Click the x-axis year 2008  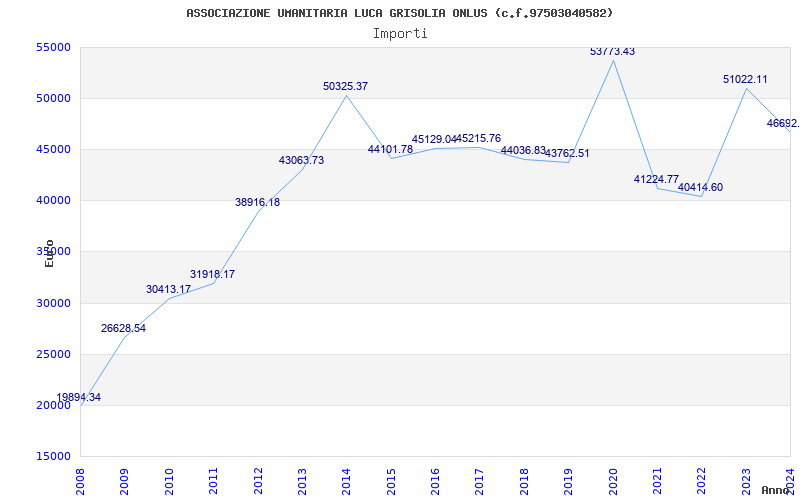(x=80, y=481)
